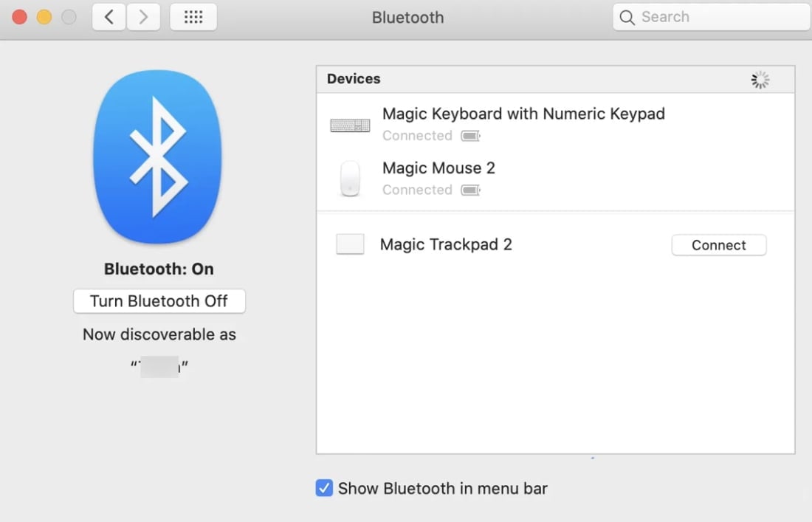This screenshot has height=522, width=812.
Task: Click the large Bluetooth logo icon
Action: click(157, 157)
